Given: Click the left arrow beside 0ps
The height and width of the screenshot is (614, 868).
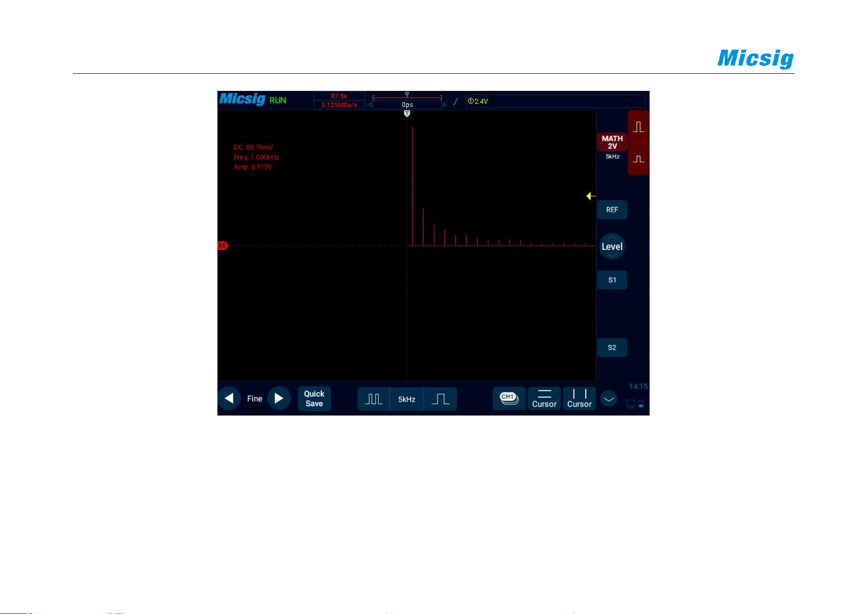Looking at the screenshot, I should coord(370,105).
